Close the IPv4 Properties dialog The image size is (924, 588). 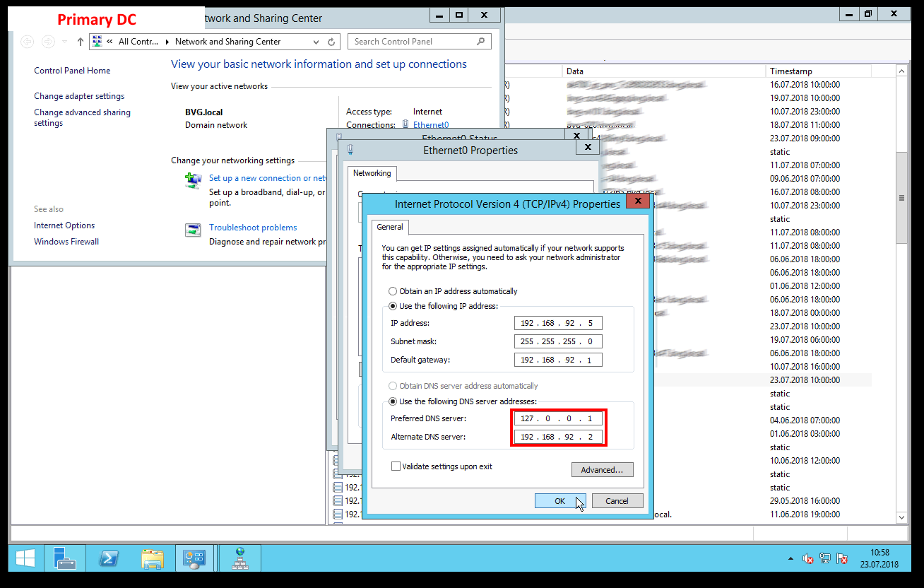pyautogui.click(x=638, y=201)
